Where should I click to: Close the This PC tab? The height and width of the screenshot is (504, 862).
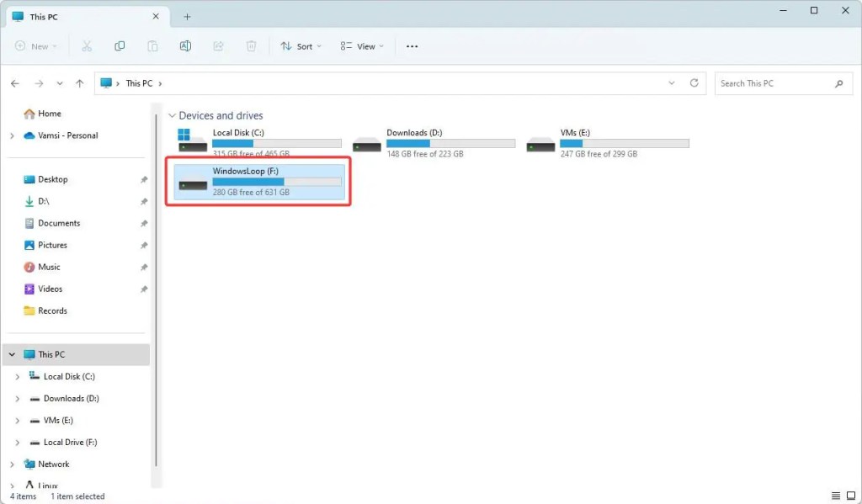156,17
